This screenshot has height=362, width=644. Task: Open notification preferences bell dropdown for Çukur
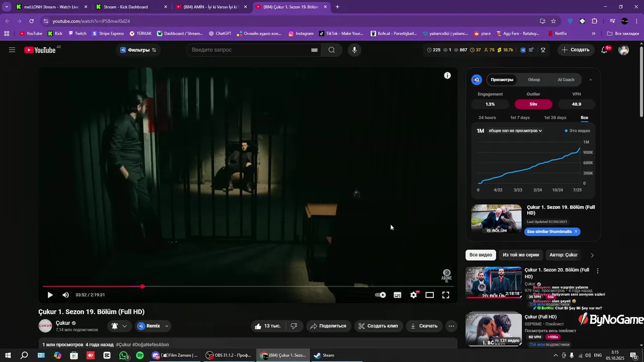pyautogui.click(x=119, y=326)
